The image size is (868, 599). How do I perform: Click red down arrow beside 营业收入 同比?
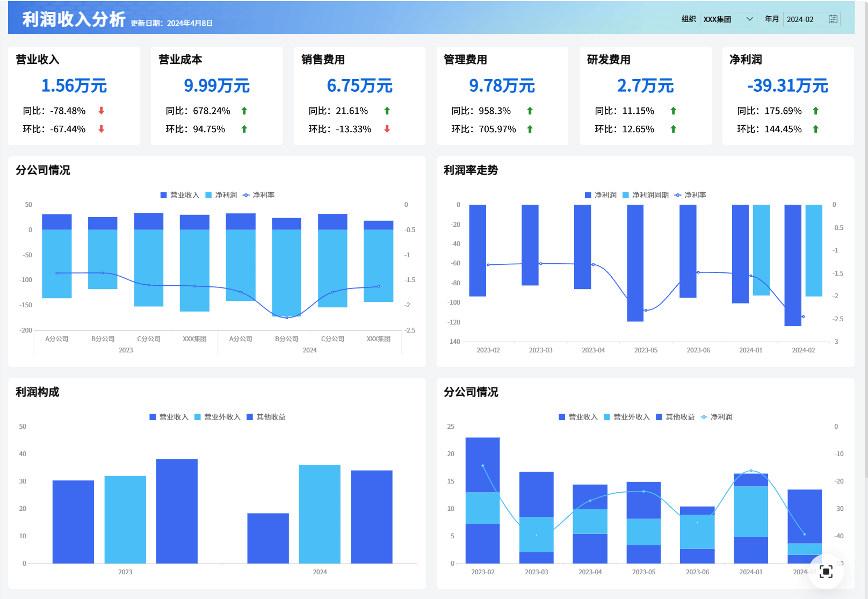pos(101,111)
